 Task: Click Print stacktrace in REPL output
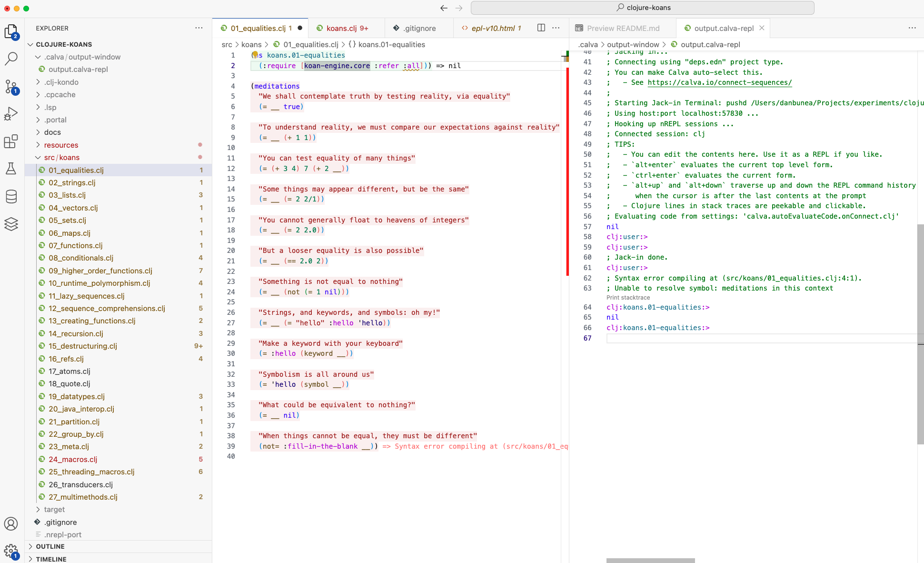tap(628, 298)
